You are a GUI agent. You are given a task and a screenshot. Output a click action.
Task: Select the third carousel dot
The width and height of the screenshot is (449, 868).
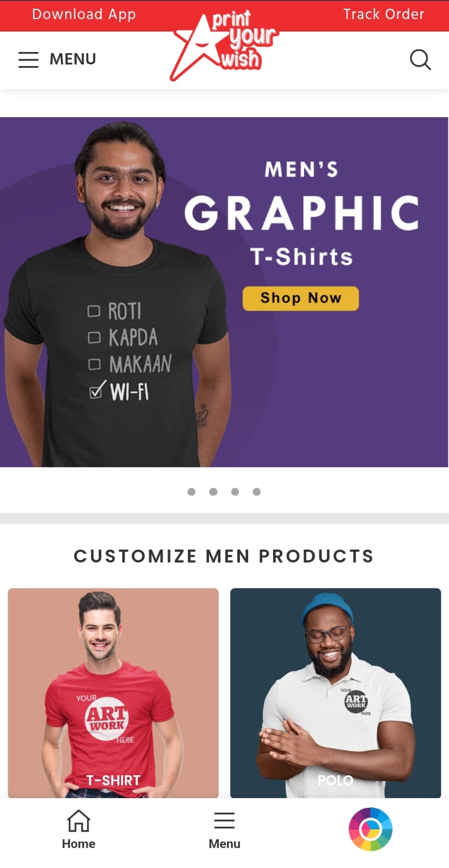[235, 492]
